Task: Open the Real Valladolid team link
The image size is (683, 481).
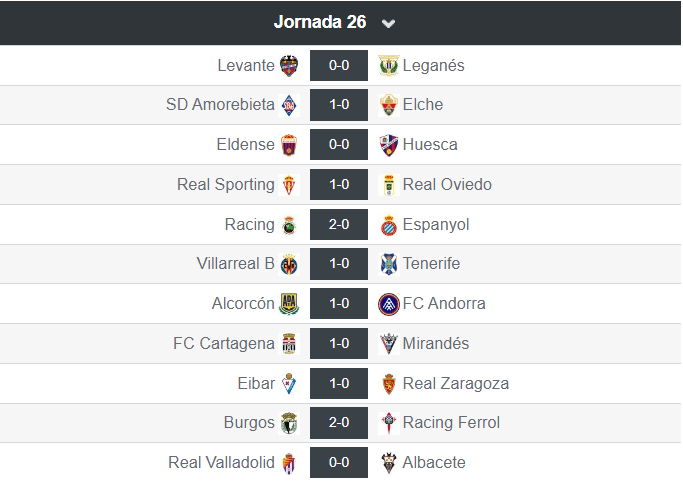Action: point(221,462)
